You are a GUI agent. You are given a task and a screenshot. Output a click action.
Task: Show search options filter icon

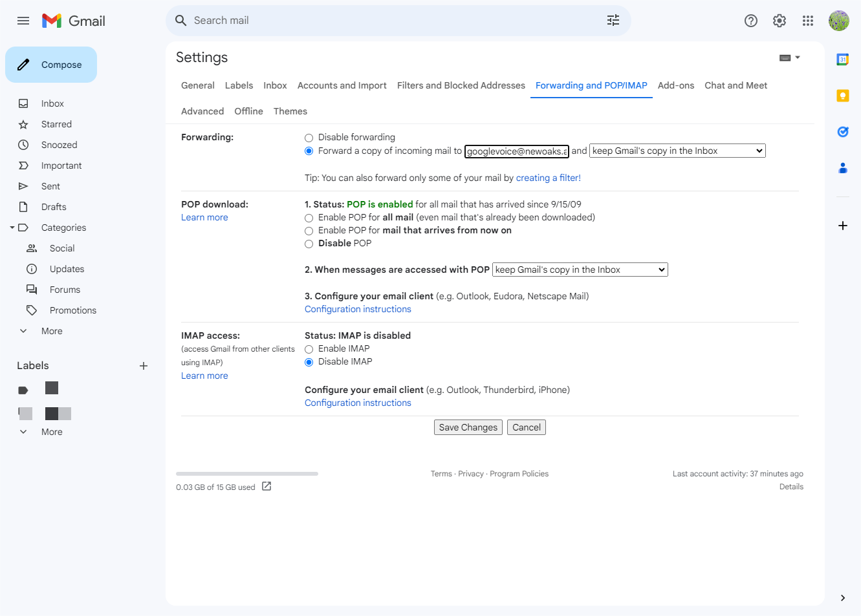[x=613, y=21]
